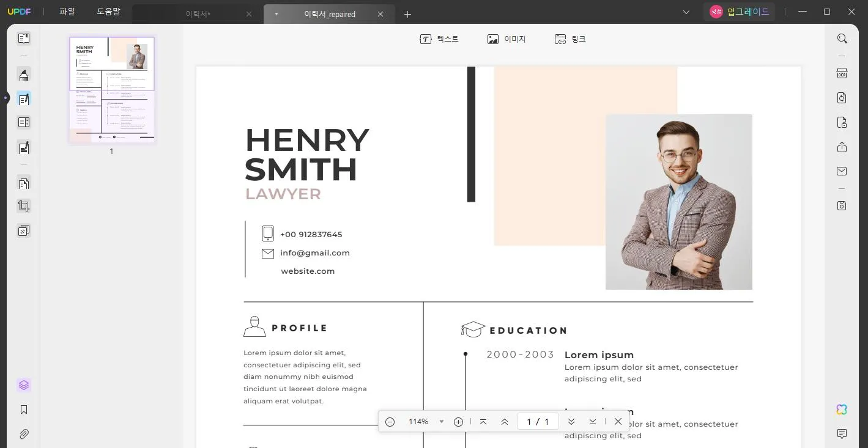Viewport: 868px width, 448px height.
Task: Close the floating zoom and page toolbar
Action: click(x=618, y=422)
